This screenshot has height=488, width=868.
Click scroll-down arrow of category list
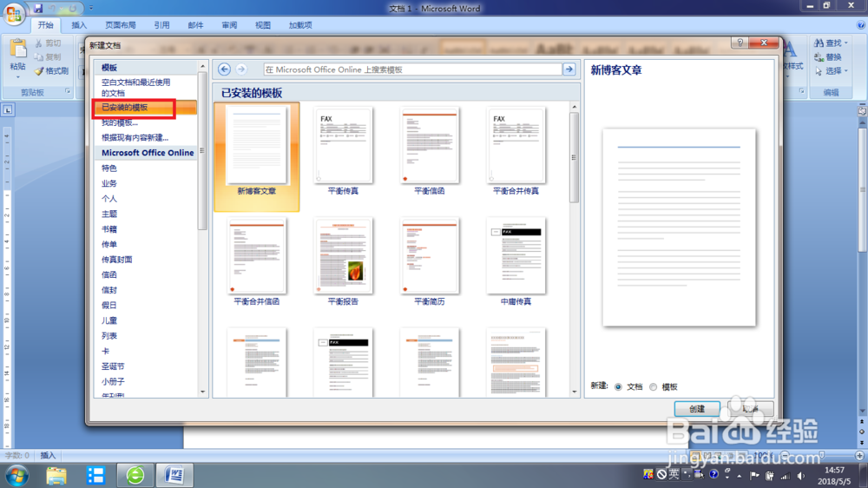pos(202,392)
